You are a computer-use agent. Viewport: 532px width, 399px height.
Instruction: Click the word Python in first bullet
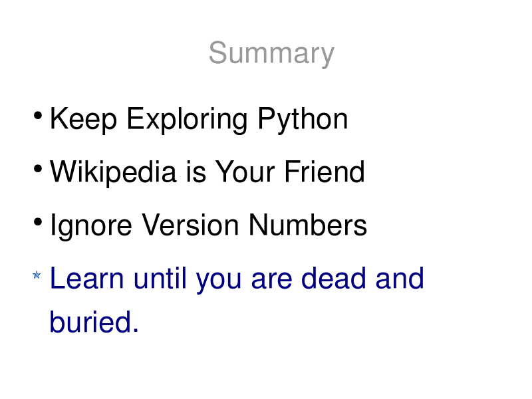[303, 120]
